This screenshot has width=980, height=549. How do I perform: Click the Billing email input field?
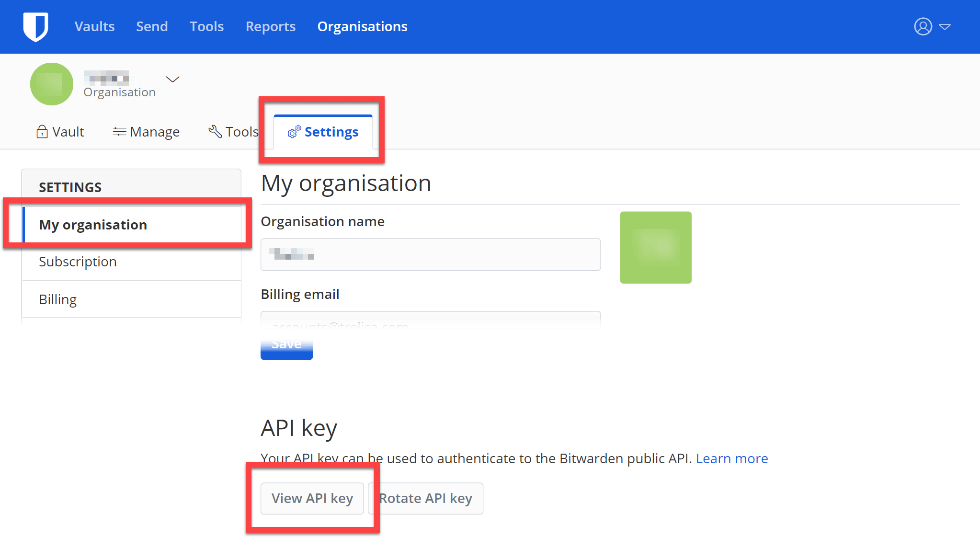pyautogui.click(x=431, y=320)
